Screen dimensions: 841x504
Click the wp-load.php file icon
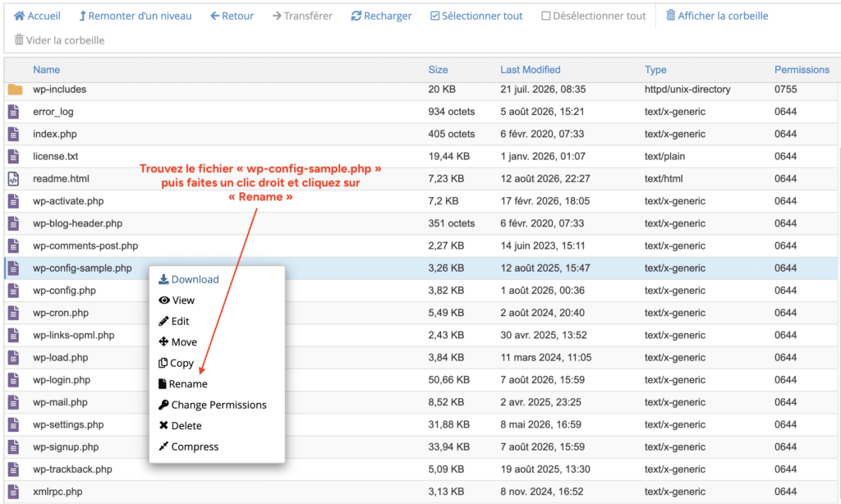tap(13, 358)
